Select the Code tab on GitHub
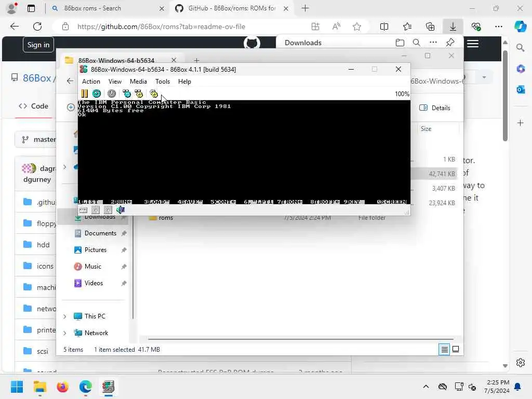 pyautogui.click(x=34, y=106)
